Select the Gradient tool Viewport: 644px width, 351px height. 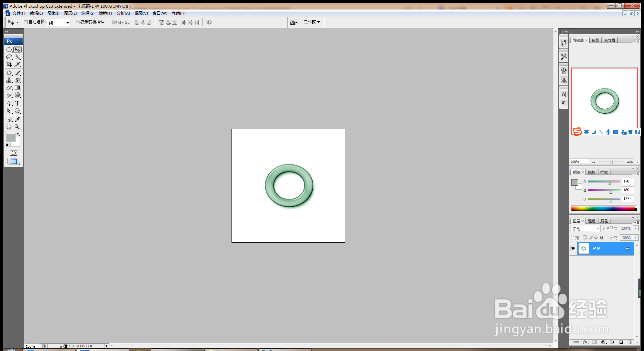pyautogui.click(x=18, y=88)
